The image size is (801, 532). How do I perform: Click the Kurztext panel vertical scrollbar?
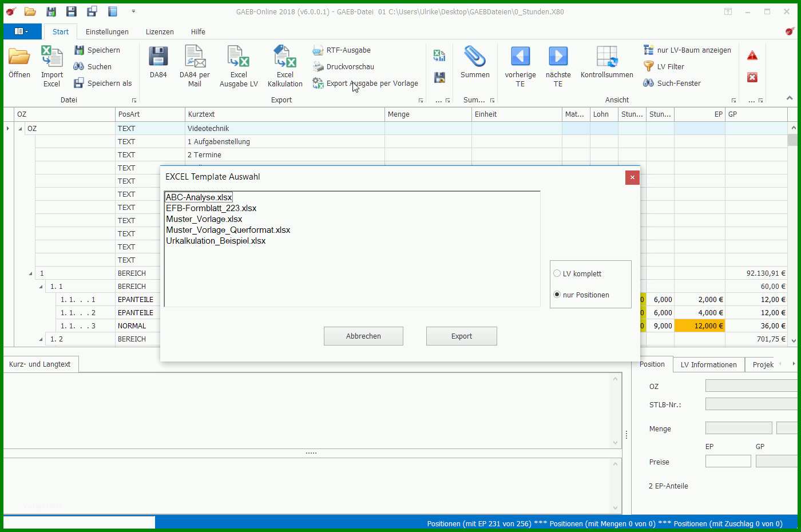616,410
